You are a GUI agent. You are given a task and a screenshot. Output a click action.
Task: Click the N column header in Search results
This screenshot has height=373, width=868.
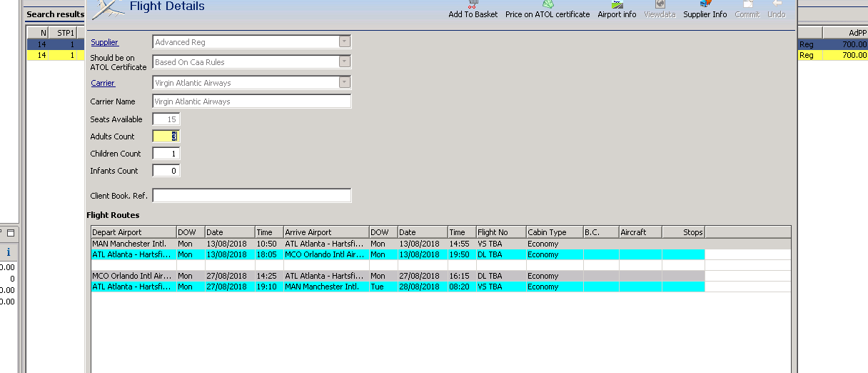[x=37, y=33]
